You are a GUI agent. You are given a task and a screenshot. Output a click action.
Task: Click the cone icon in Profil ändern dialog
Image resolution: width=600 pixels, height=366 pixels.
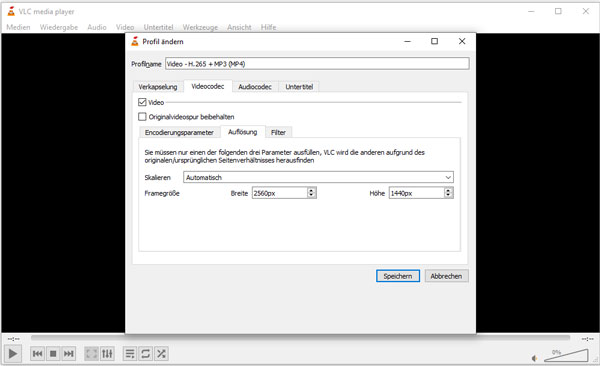[x=135, y=41]
